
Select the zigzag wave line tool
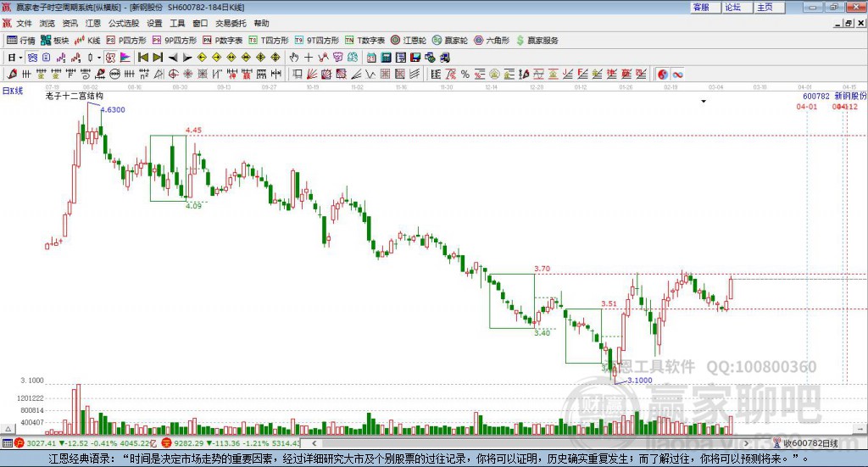370,74
